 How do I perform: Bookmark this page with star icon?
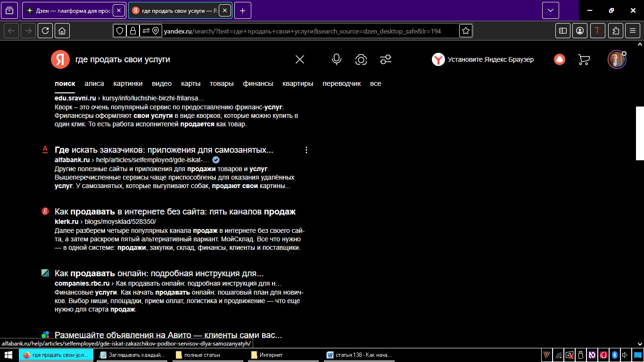[x=466, y=31]
